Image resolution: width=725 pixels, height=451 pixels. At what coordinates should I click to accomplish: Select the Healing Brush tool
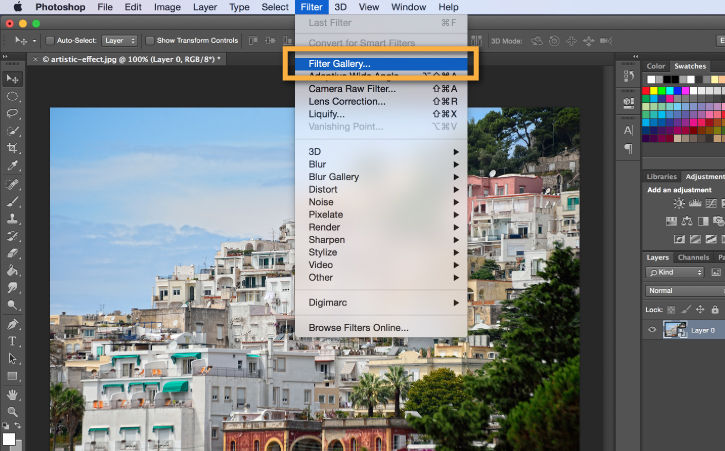[12, 184]
